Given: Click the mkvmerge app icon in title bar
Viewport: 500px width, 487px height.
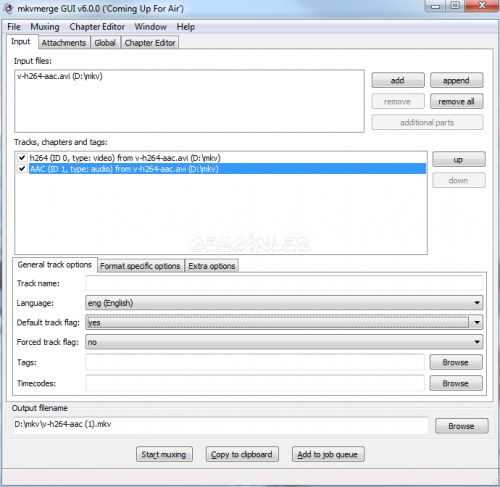Looking at the screenshot, I should (8, 8).
